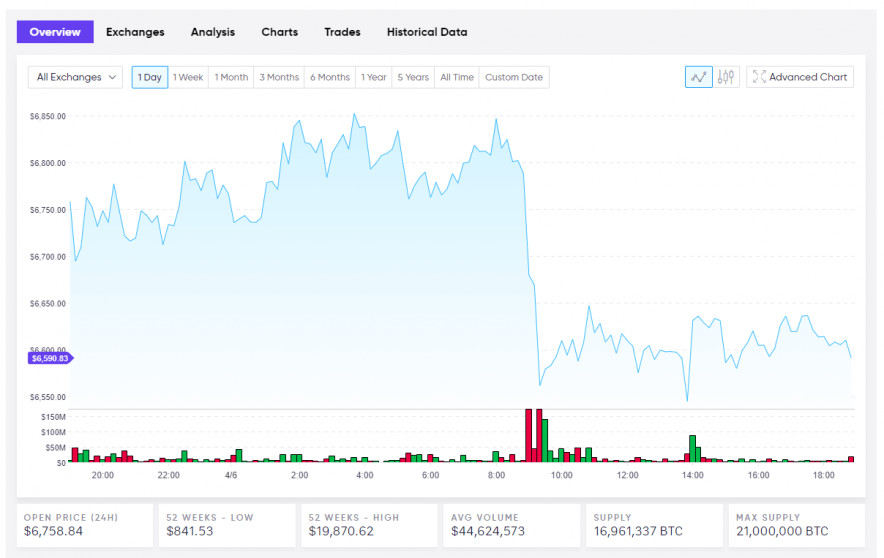This screenshot has height=558, width=884.
Task: Click the $6,590.83 current price marker
Action: pyautogui.click(x=50, y=358)
